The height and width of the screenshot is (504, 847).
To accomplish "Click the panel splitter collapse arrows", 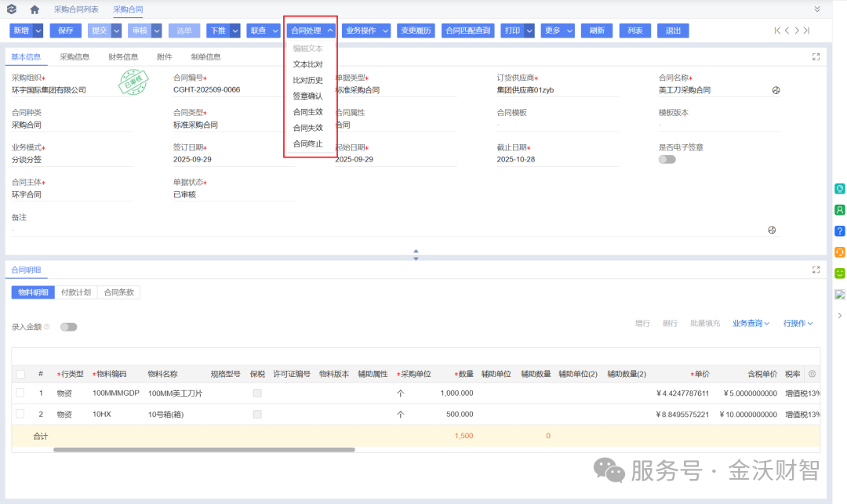I will pos(416,255).
